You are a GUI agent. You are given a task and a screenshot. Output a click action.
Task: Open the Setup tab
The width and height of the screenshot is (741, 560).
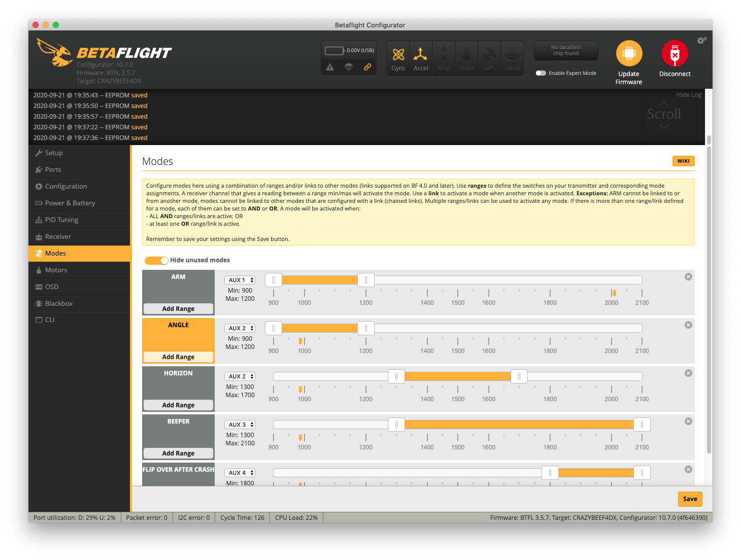79,153
